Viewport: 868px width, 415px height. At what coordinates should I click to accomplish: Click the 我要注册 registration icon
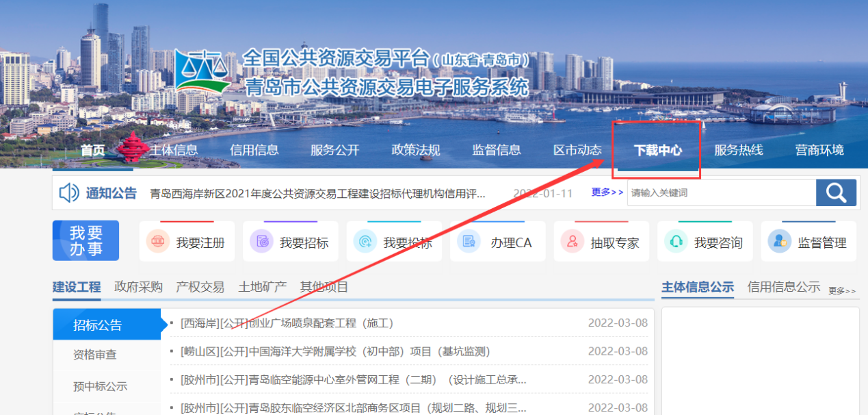[x=158, y=242]
